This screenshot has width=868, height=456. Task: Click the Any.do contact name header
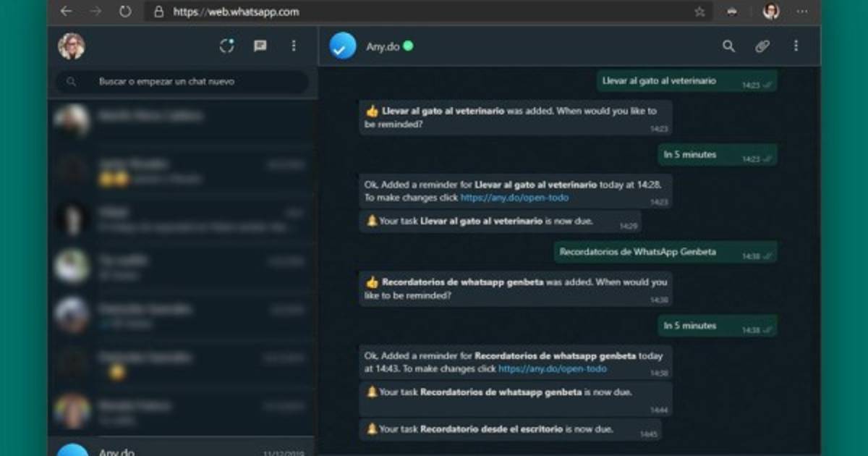[x=383, y=47]
